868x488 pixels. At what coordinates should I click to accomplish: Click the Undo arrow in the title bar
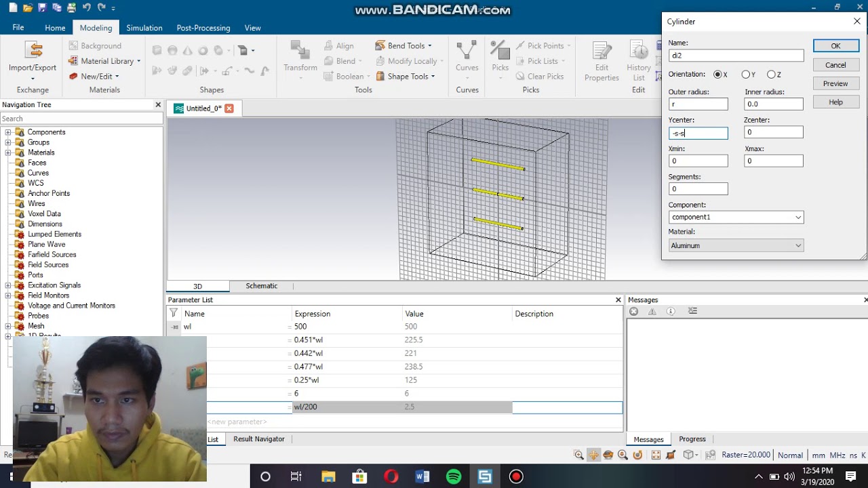coord(86,8)
